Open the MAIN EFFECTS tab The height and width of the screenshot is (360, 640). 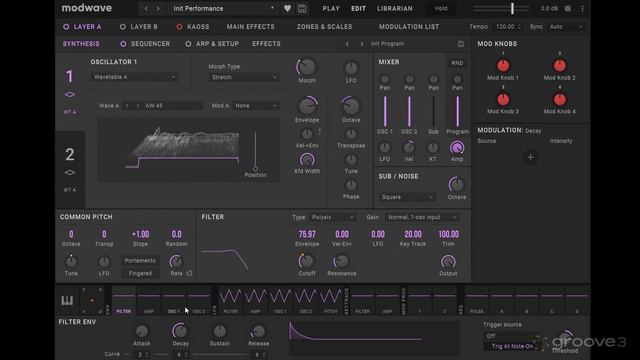coord(251,27)
